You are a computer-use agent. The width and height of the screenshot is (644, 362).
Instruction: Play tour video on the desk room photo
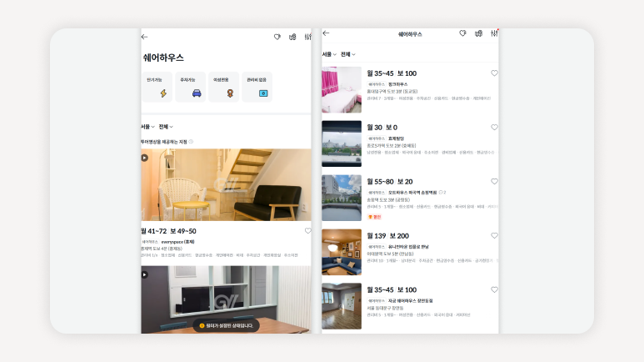145,274
